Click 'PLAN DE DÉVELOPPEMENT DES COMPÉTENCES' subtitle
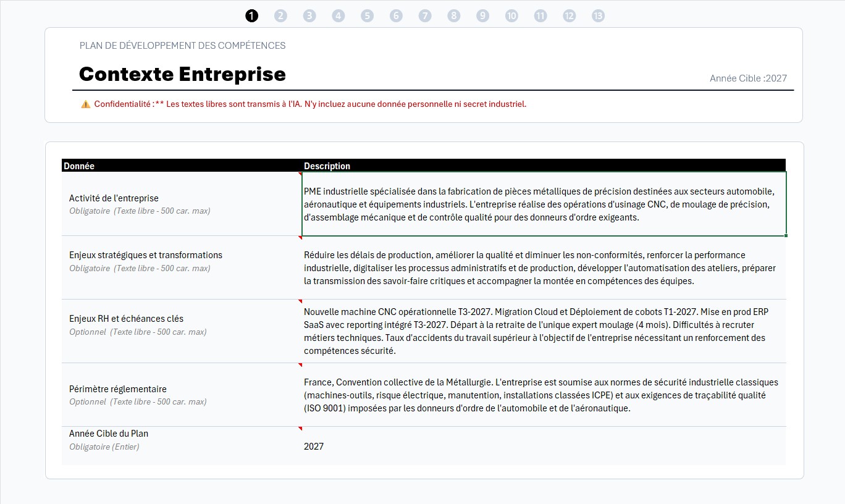The image size is (845, 504). coord(183,45)
